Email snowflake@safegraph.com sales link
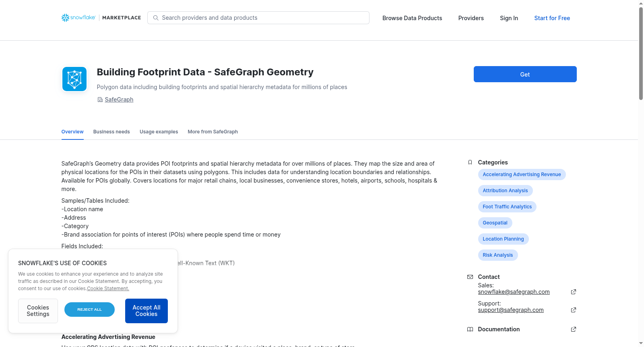This screenshot has width=644, height=347. (514, 292)
